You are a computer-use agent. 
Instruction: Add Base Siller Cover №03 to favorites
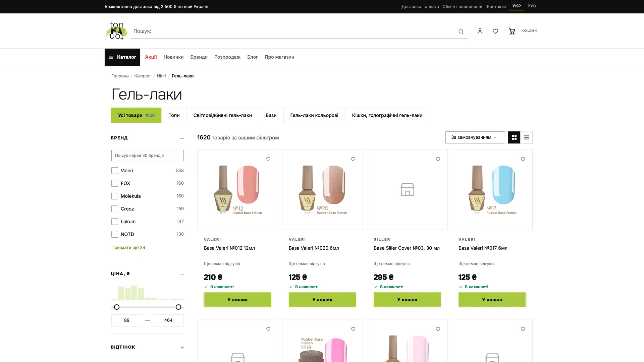pyautogui.click(x=438, y=159)
